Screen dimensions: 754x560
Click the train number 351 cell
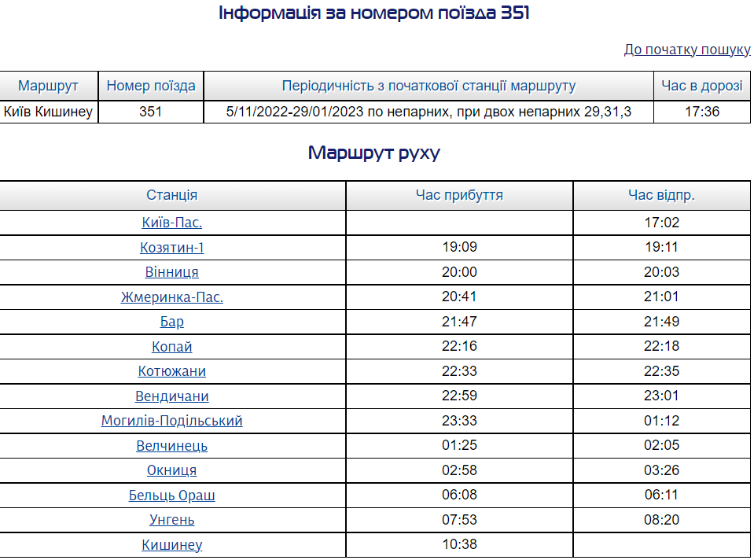point(150,112)
